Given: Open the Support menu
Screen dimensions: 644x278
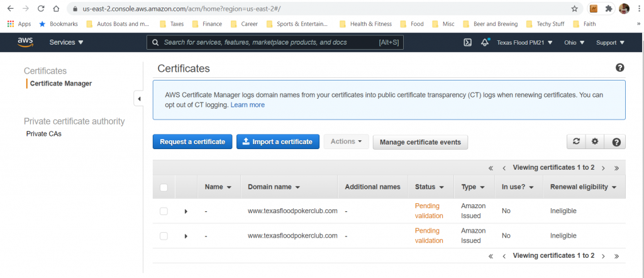Looking at the screenshot, I should click(x=609, y=43).
